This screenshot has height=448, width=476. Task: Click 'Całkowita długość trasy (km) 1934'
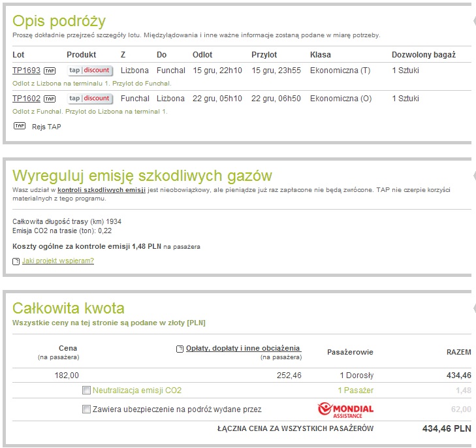67,221
